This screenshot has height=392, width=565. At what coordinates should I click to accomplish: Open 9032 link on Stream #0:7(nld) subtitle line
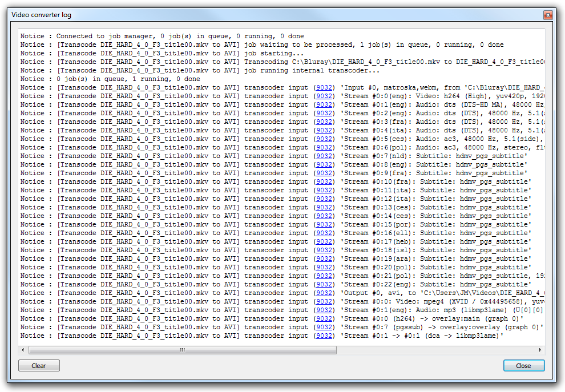point(325,156)
